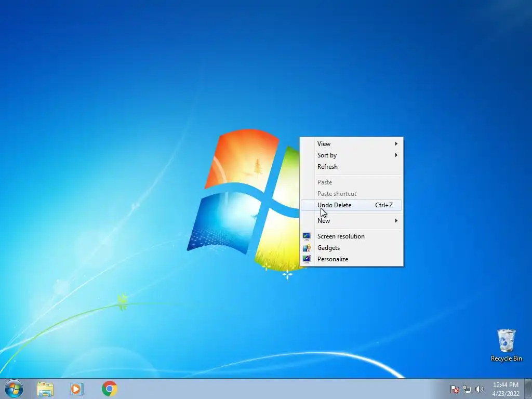Open Google Chrome from the taskbar

[x=109, y=389]
